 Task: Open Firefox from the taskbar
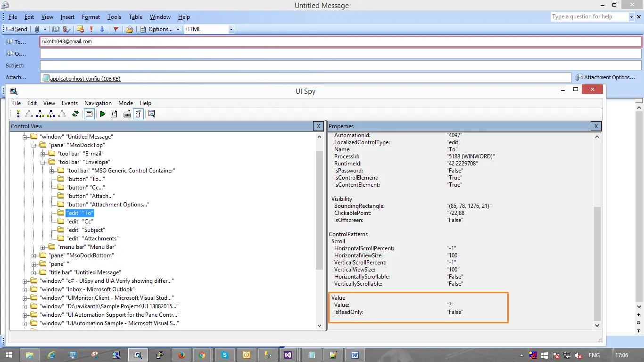click(x=182, y=355)
